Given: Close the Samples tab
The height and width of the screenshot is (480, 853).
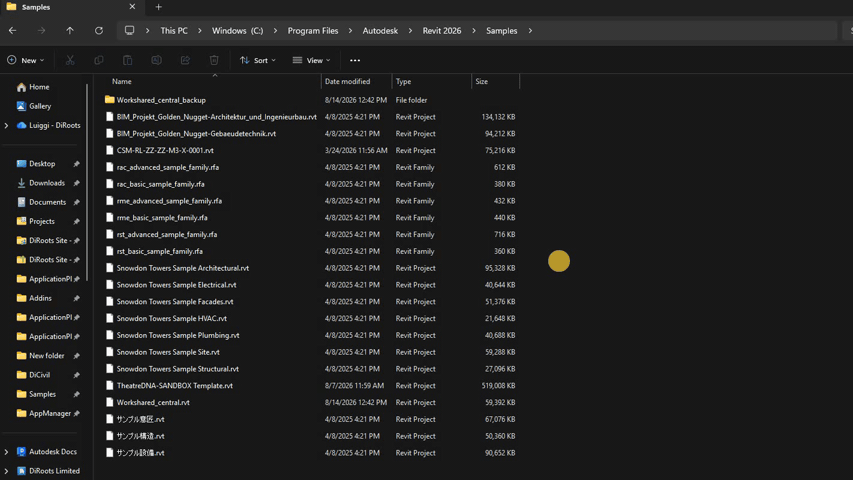Looking at the screenshot, I should click(132, 7).
